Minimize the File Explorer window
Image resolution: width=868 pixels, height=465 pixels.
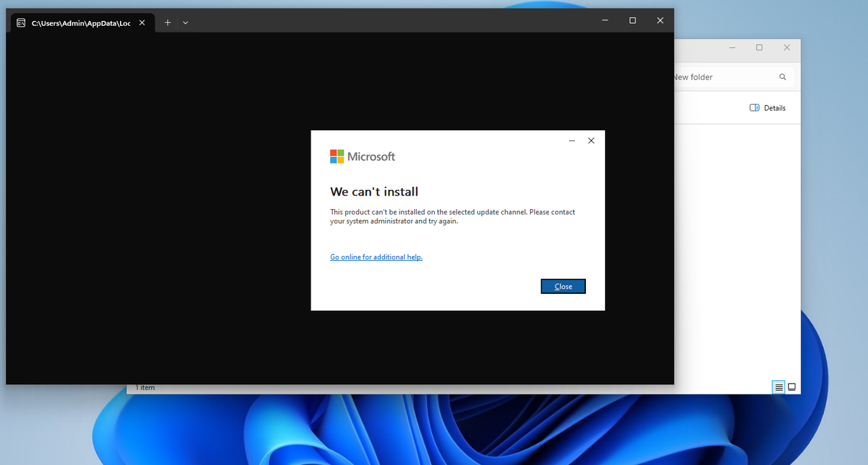pos(733,48)
